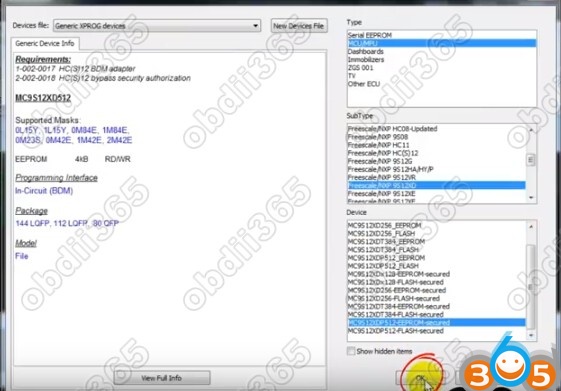Click SubType list scroll down arrow
The height and width of the screenshot is (391, 561).
pos(531,197)
